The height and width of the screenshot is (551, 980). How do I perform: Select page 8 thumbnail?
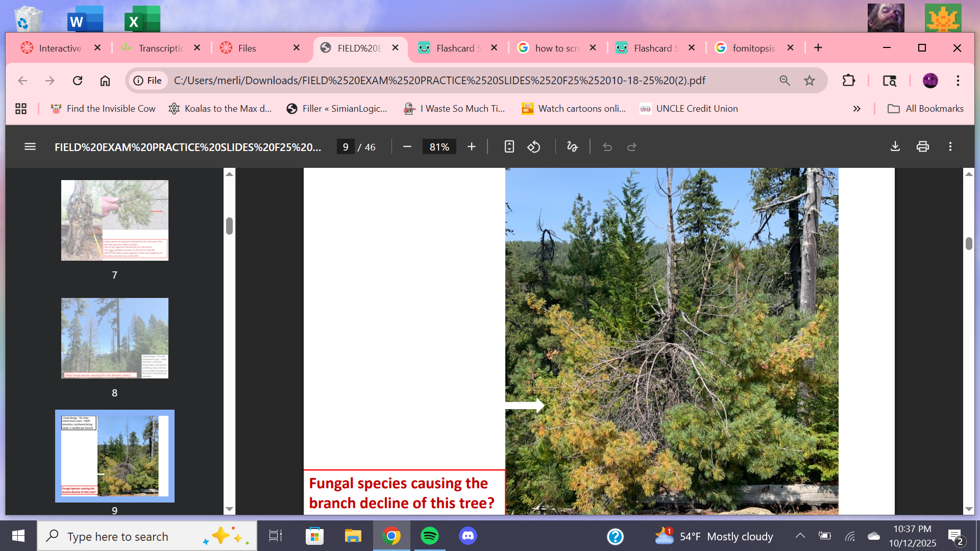pos(114,338)
